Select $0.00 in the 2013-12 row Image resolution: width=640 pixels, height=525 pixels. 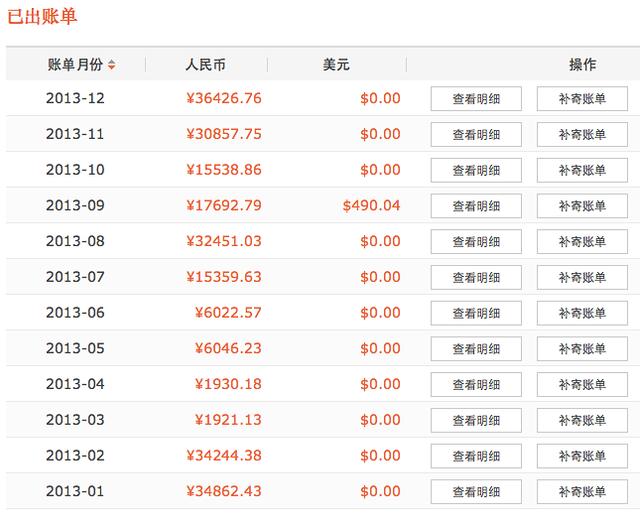(380, 98)
